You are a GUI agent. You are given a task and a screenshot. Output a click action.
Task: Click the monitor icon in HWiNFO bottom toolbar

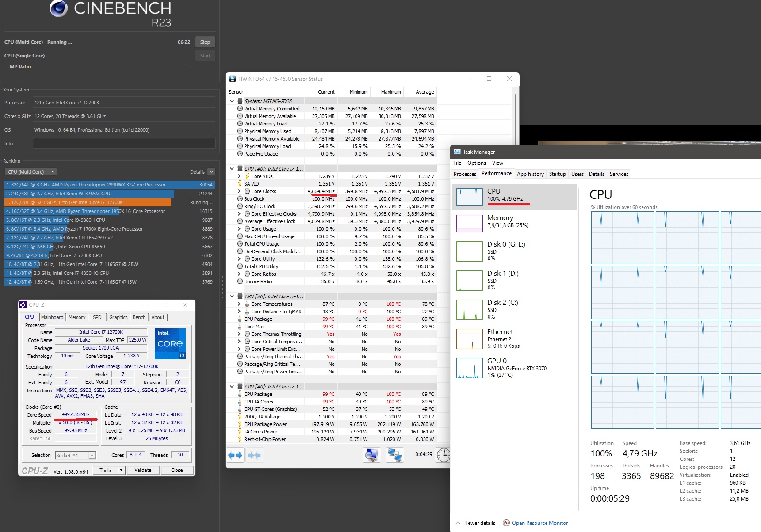pyautogui.click(x=371, y=455)
